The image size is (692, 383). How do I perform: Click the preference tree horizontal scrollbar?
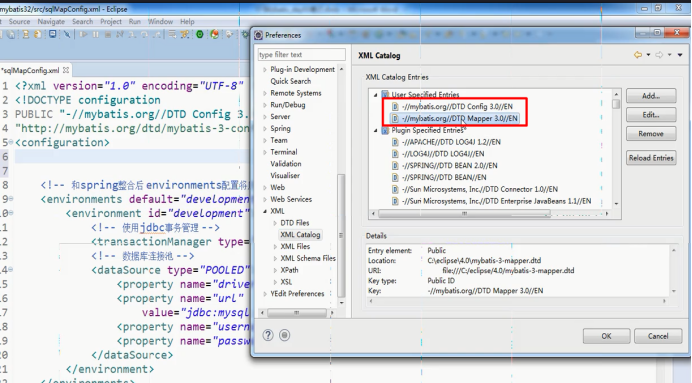pos(297,313)
